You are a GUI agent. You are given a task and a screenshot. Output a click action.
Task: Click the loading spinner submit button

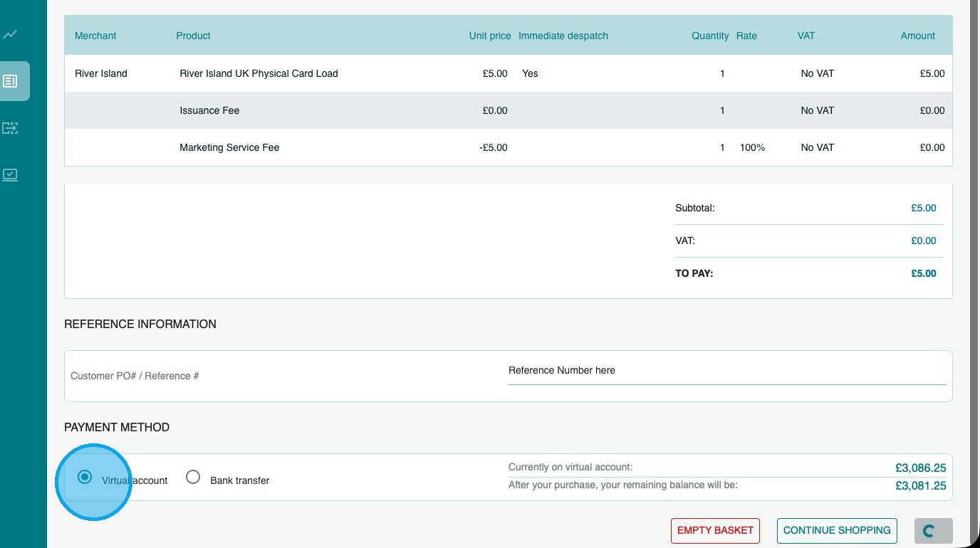(x=934, y=531)
